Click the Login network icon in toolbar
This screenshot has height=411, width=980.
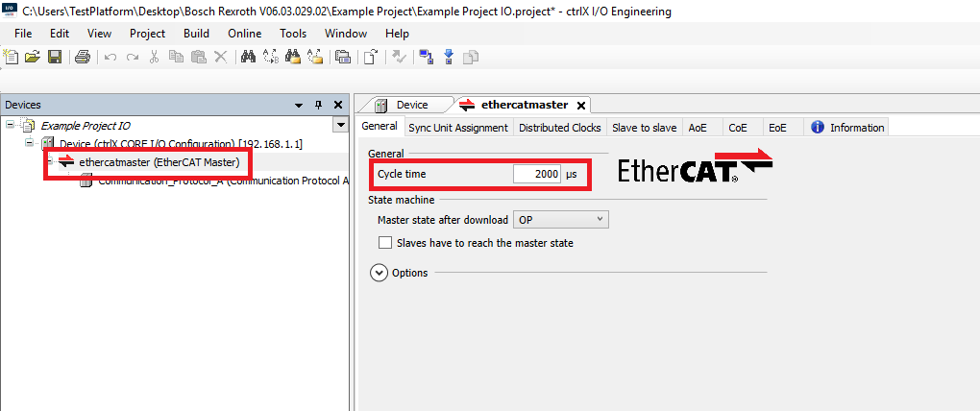pos(426,58)
